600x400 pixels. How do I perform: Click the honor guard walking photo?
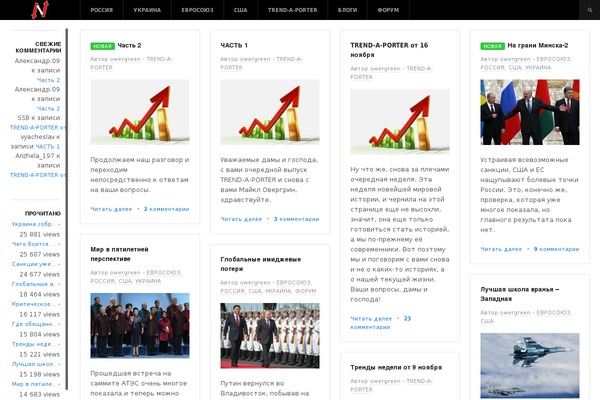(x=270, y=336)
